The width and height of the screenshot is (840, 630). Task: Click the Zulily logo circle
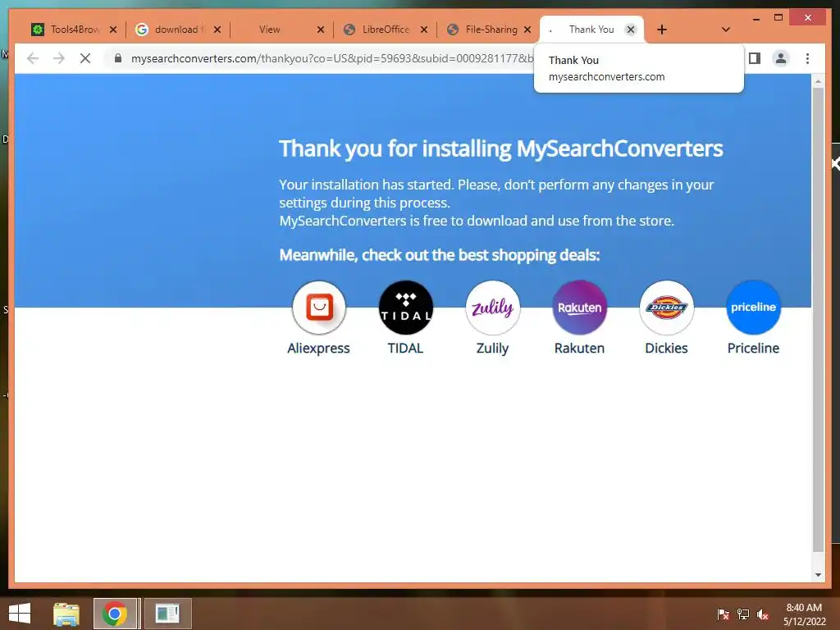click(x=492, y=308)
